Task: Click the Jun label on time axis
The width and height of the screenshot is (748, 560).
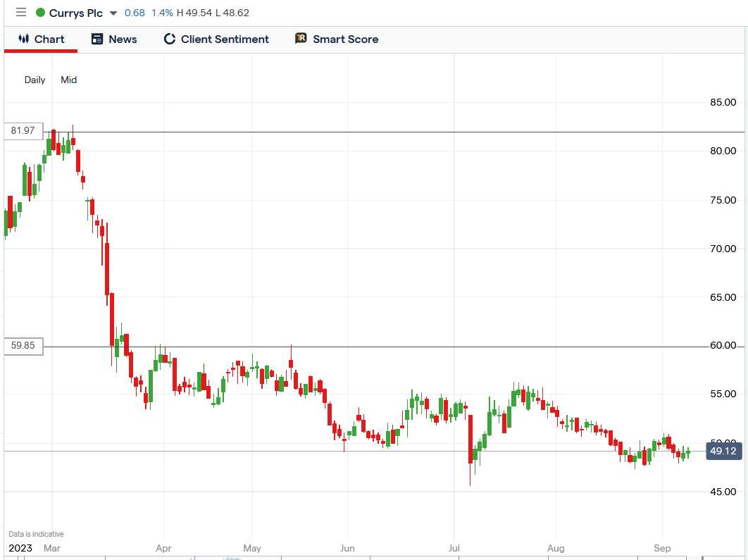Action: click(348, 548)
